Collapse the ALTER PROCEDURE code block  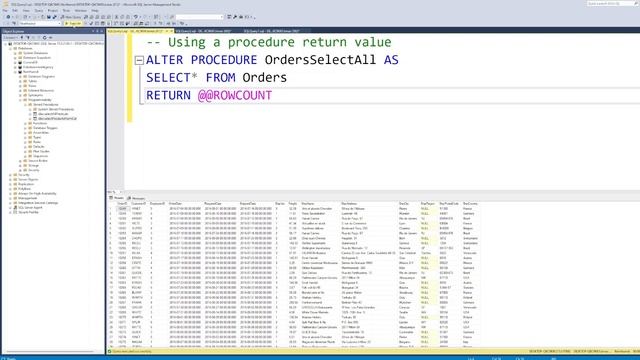click(139, 60)
